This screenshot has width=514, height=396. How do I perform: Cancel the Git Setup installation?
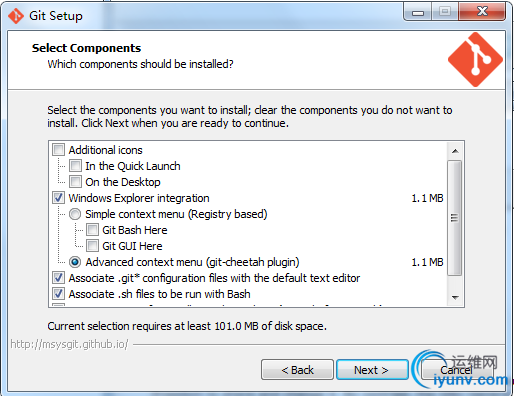(x=456, y=370)
